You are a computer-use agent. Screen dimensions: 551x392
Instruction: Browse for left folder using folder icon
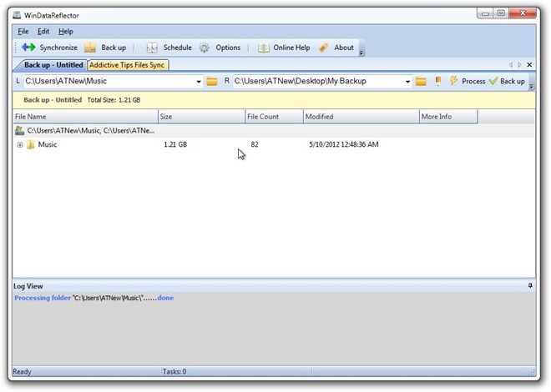[212, 81]
